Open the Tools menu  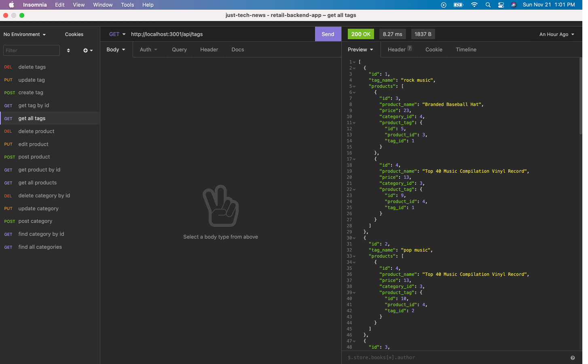[127, 5]
